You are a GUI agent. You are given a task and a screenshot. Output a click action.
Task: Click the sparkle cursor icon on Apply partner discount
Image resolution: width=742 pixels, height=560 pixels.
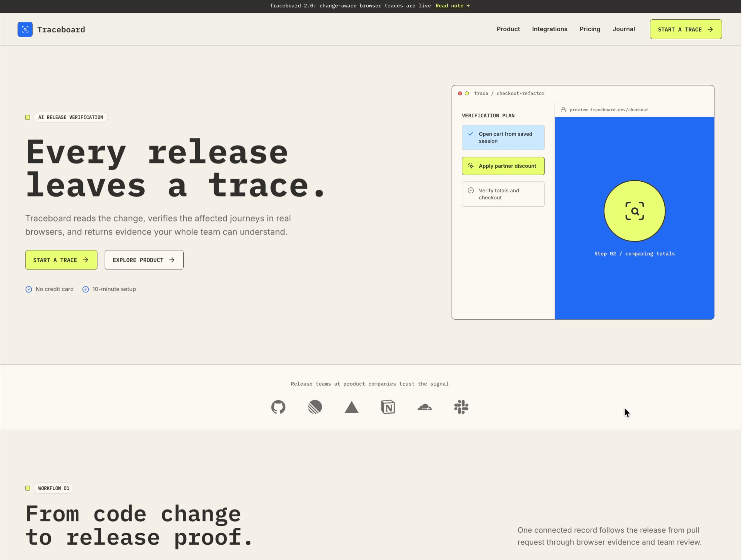click(x=471, y=166)
